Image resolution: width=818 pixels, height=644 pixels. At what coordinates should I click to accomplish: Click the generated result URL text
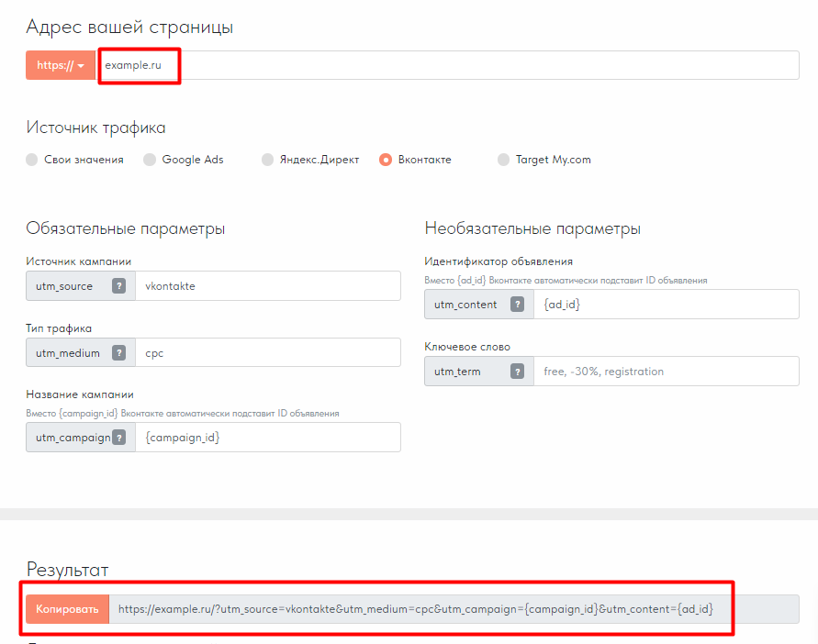tap(416, 609)
